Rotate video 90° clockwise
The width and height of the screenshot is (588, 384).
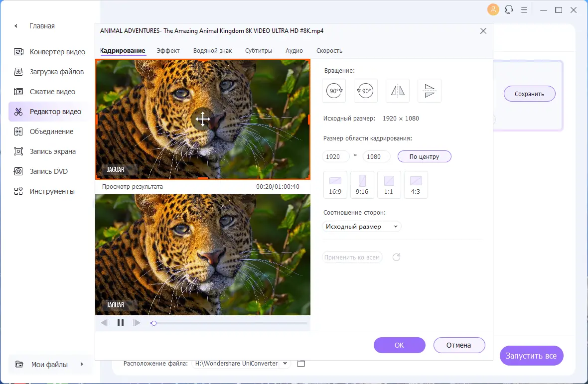[x=334, y=91]
